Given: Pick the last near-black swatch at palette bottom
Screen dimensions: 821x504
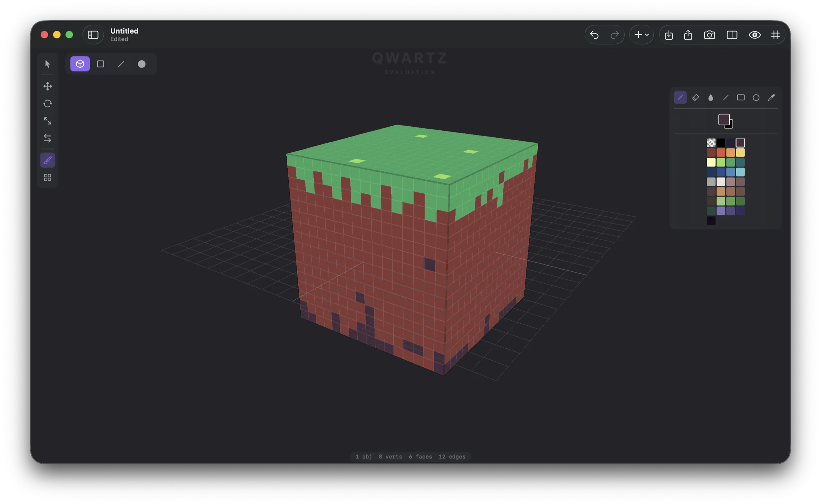Looking at the screenshot, I should coord(711,221).
